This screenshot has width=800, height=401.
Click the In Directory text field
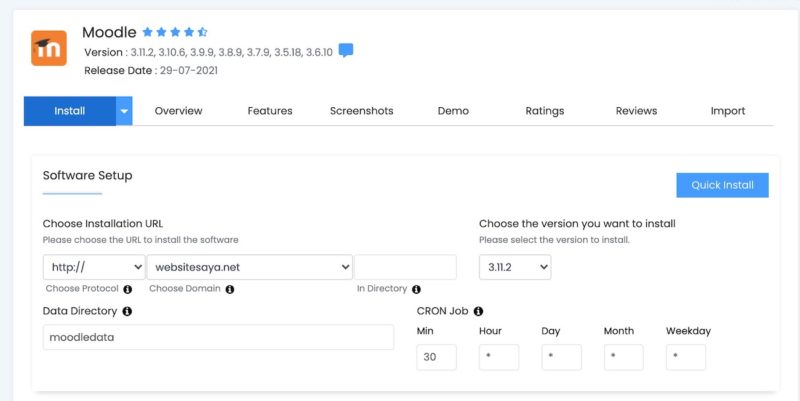(x=405, y=267)
